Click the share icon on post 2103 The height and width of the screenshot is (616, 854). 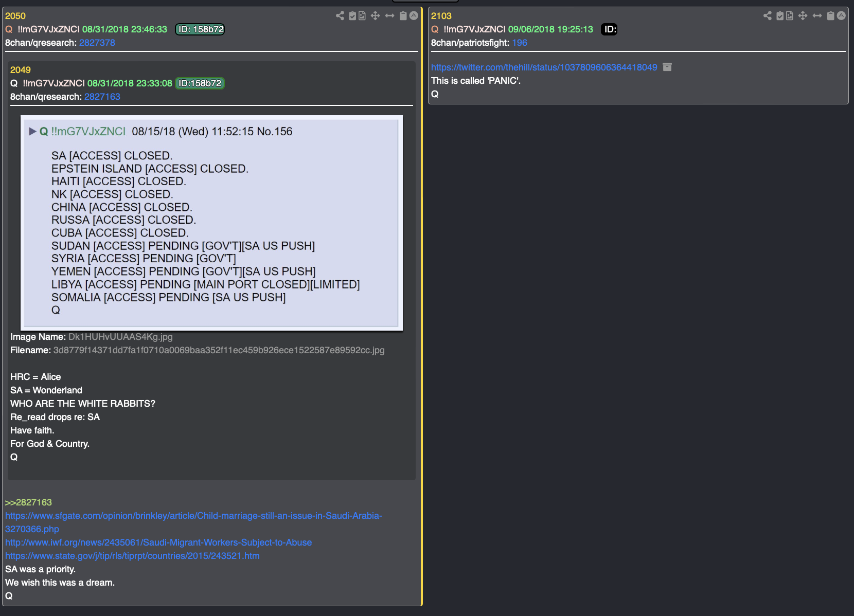click(x=768, y=15)
